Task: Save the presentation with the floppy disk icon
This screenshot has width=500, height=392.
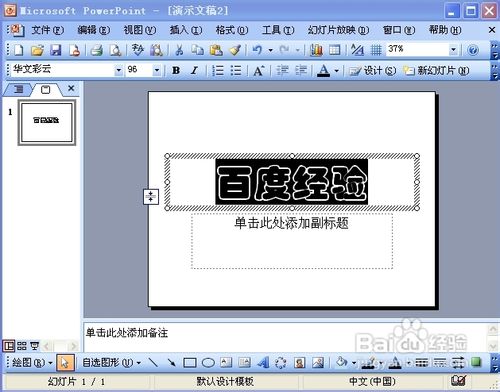Action: (x=56, y=50)
